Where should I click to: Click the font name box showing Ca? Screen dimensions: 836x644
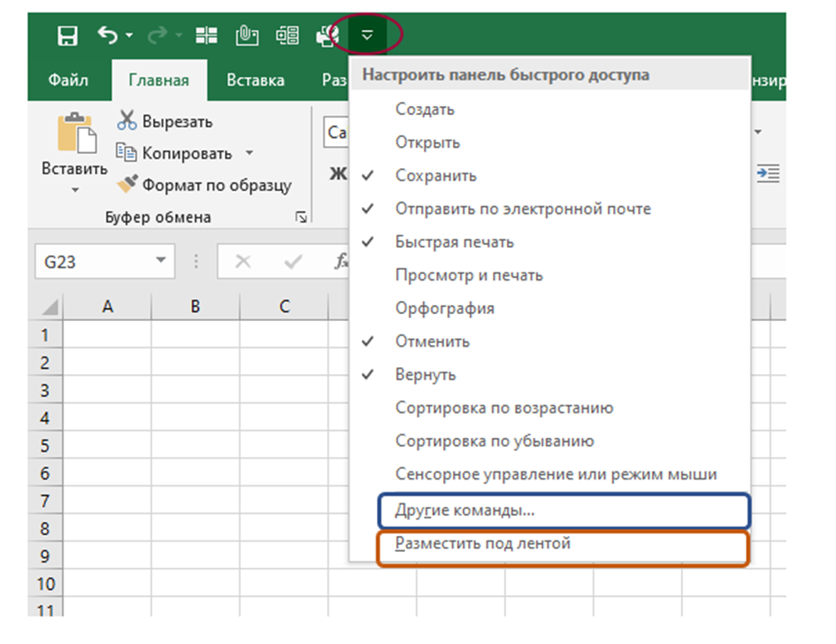(336, 132)
